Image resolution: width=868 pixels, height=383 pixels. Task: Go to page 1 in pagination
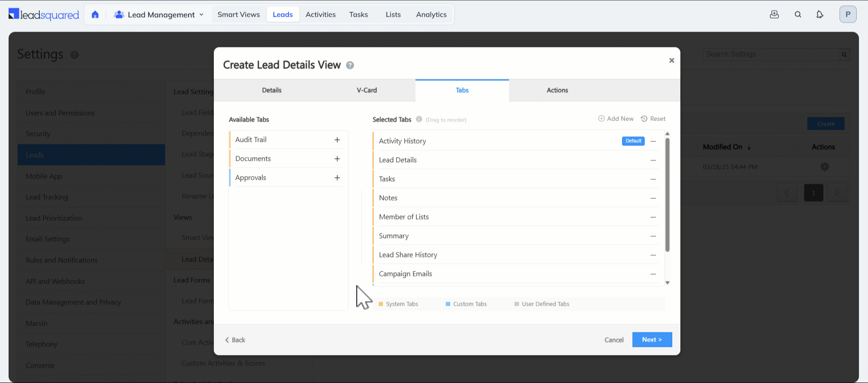click(813, 193)
